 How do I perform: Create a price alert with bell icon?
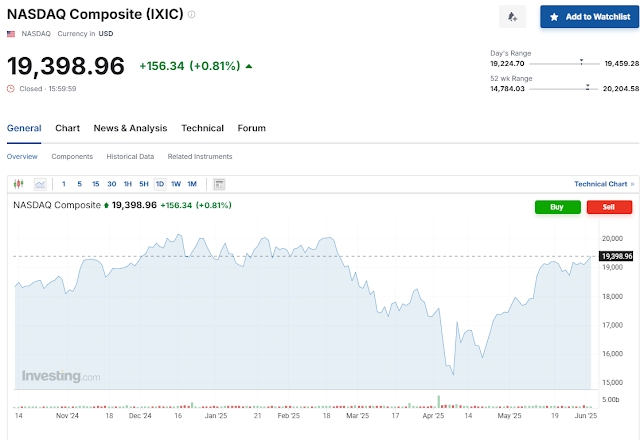click(x=512, y=17)
